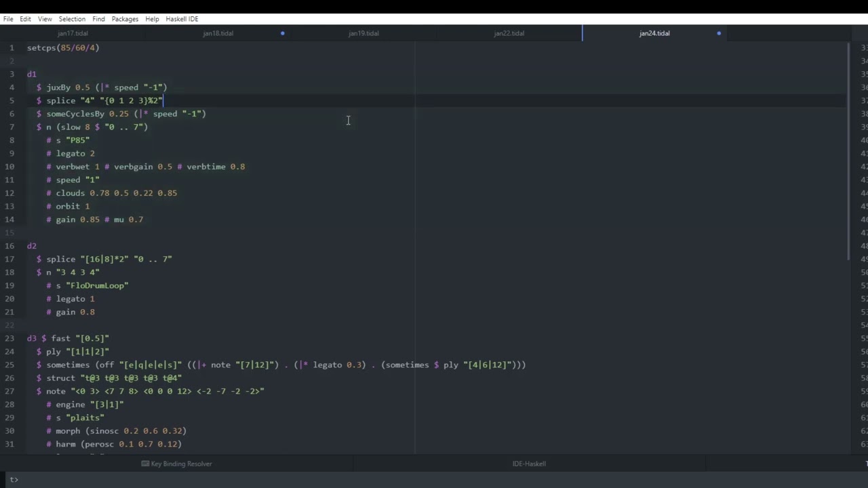The height and width of the screenshot is (488, 868).
Task: Switch to the jan19.tidal tab
Action: click(363, 33)
